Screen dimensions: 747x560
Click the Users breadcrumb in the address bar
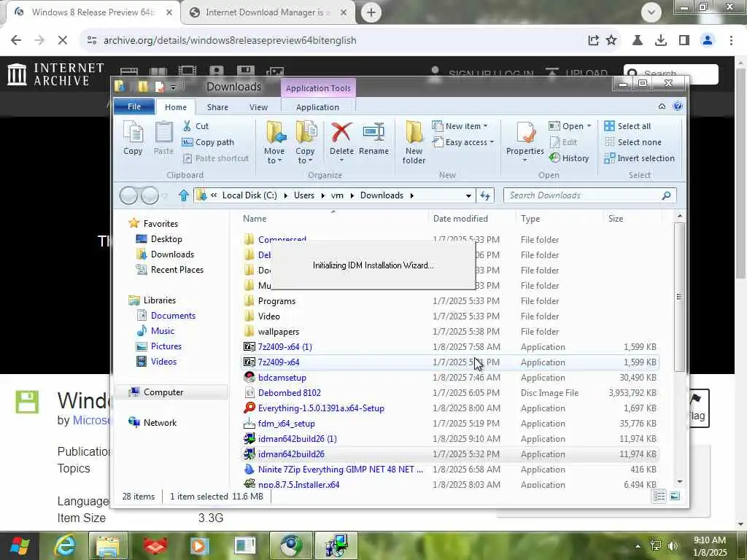[304, 195]
